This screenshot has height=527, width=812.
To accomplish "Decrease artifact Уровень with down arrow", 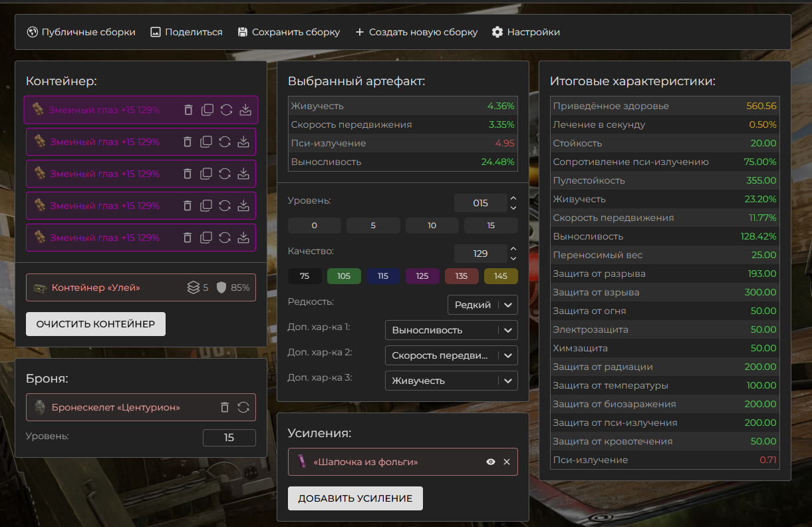I will (x=513, y=208).
